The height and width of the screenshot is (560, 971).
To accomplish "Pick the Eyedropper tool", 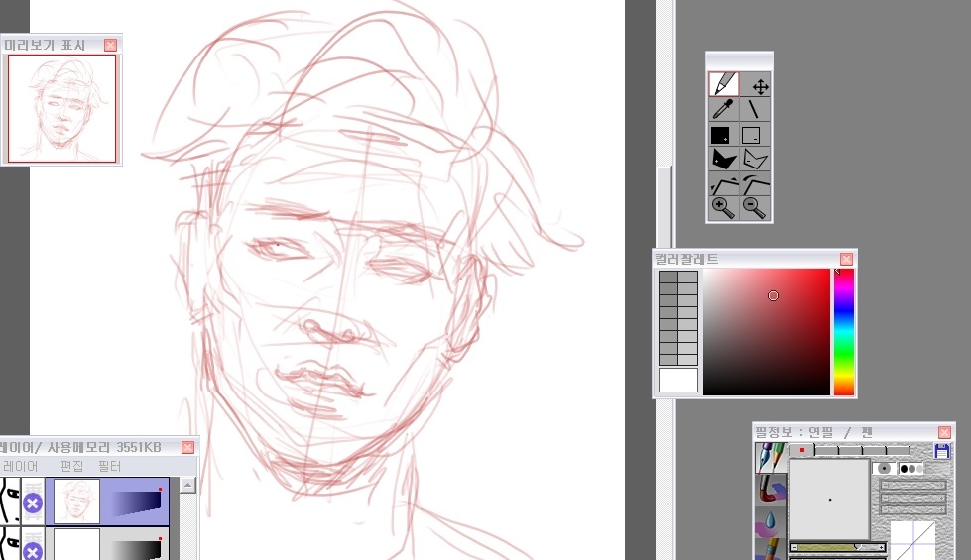I will pyautogui.click(x=723, y=109).
